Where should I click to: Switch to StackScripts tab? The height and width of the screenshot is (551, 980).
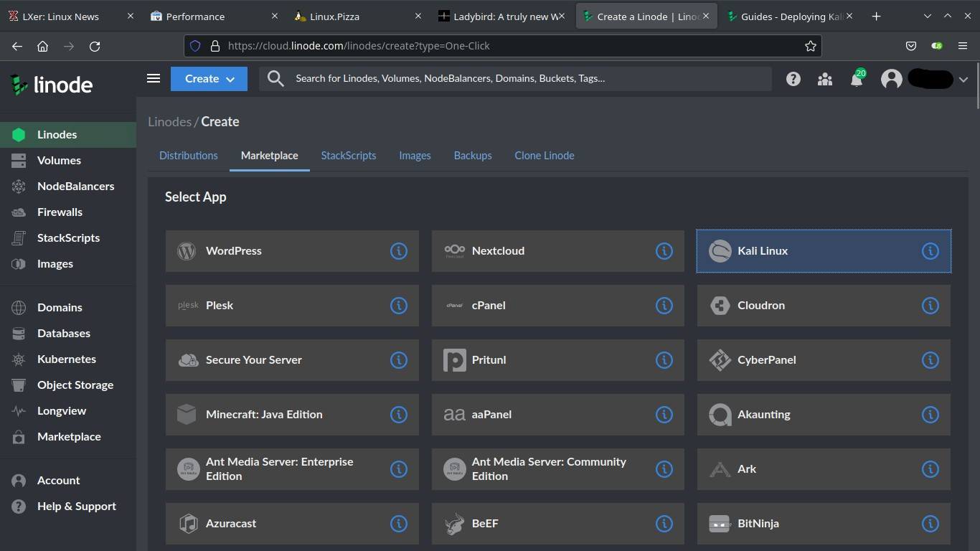point(349,156)
